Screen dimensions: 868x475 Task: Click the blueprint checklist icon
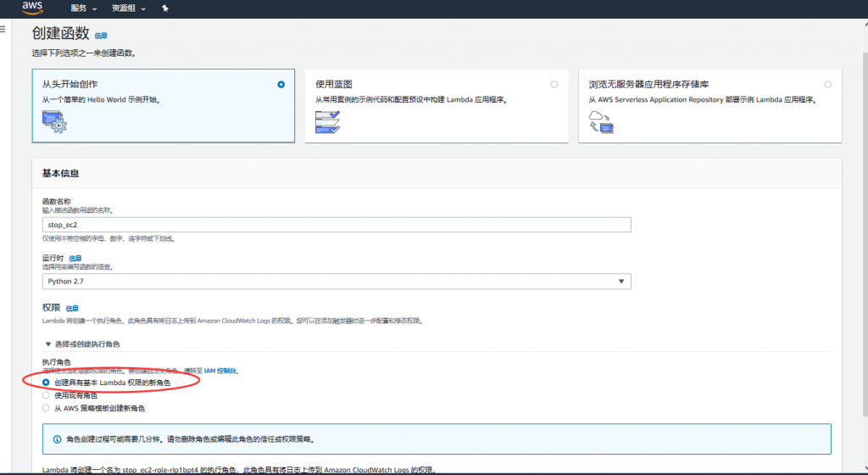(327, 122)
